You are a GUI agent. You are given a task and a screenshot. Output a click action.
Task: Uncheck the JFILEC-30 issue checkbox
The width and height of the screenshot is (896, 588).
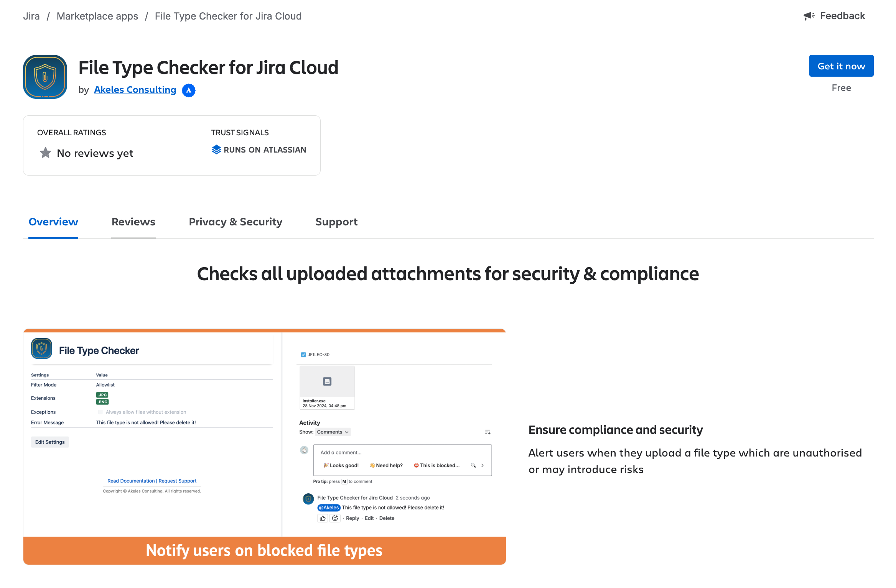(303, 354)
